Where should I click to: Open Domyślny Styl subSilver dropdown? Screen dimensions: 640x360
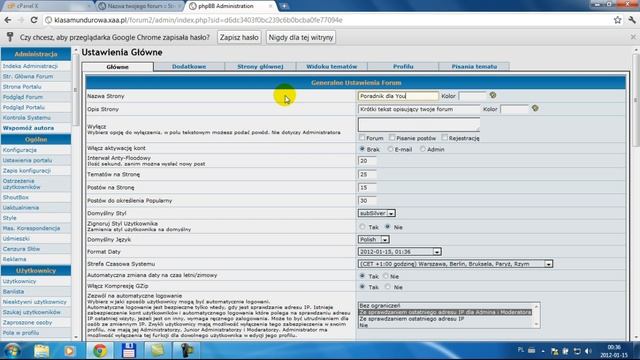pyautogui.click(x=377, y=213)
